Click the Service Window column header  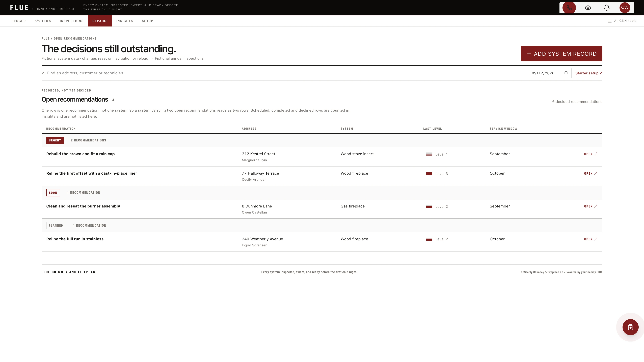pyautogui.click(x=503, y=129)
